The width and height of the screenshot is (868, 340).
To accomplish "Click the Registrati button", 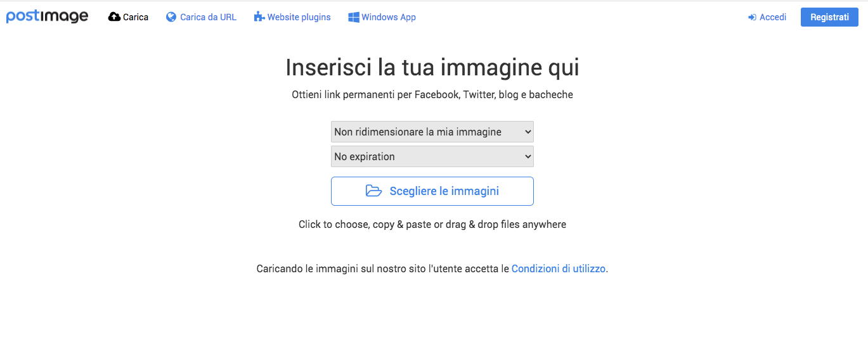I will click(829, 17).
